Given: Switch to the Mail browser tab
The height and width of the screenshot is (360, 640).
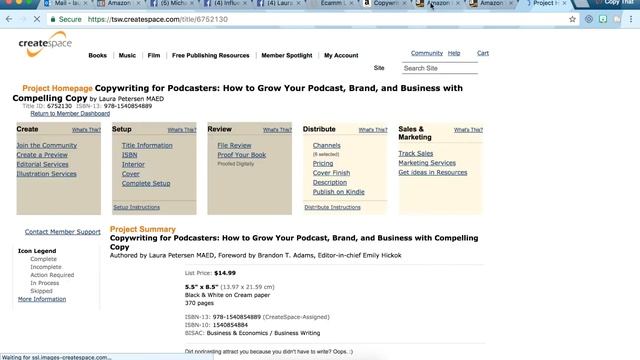Looking at the screenshot, I should [x=65, y=3].
